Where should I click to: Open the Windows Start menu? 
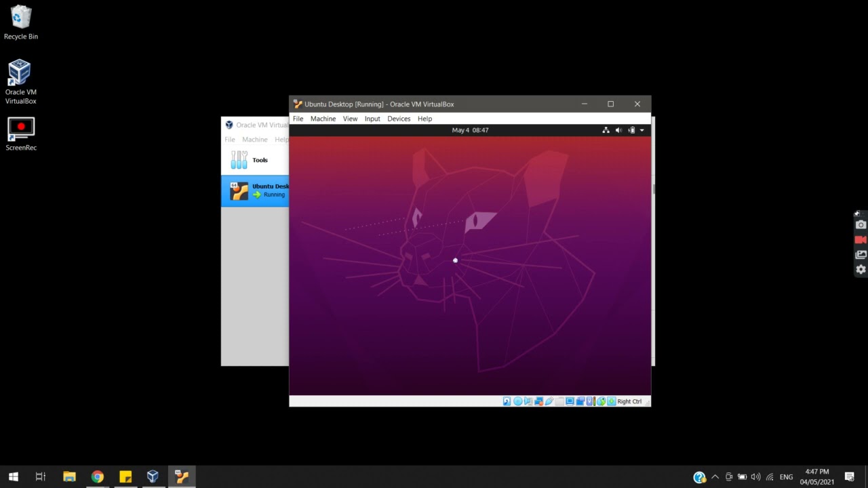13,476
